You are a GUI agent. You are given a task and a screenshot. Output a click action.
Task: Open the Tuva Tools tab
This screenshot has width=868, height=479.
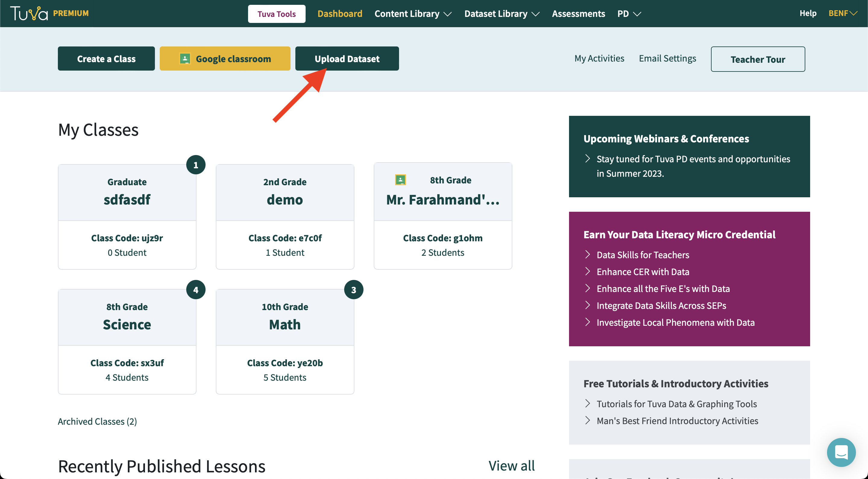point(277,14)
